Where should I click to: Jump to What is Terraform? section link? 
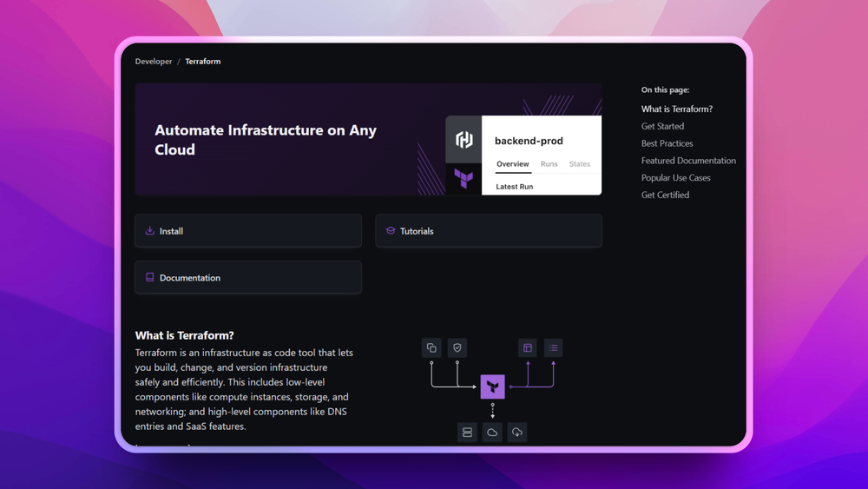676,109
